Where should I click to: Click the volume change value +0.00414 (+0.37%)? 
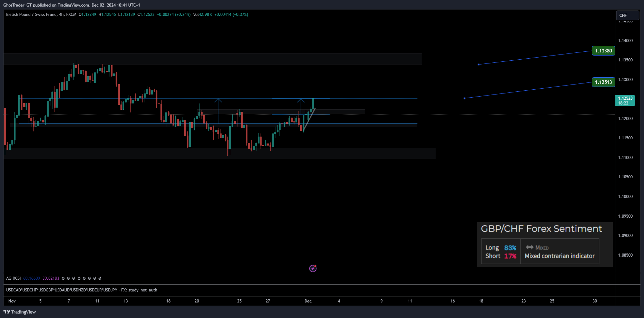[231, 14]
